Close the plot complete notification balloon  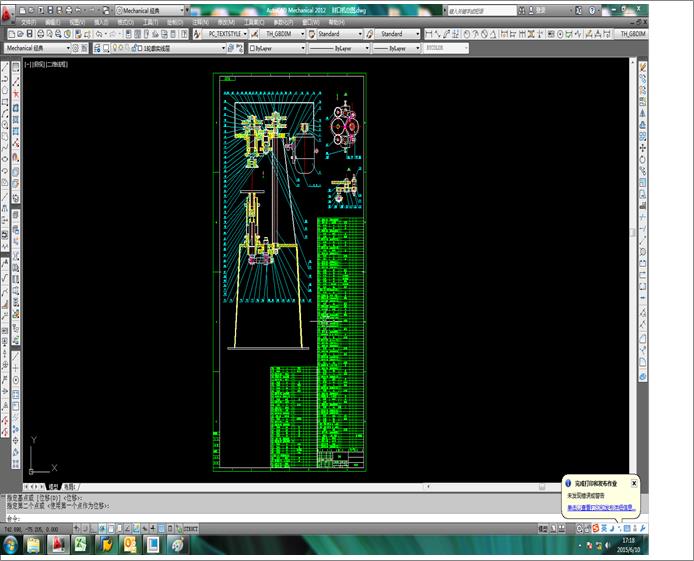(x=634, y=483)
